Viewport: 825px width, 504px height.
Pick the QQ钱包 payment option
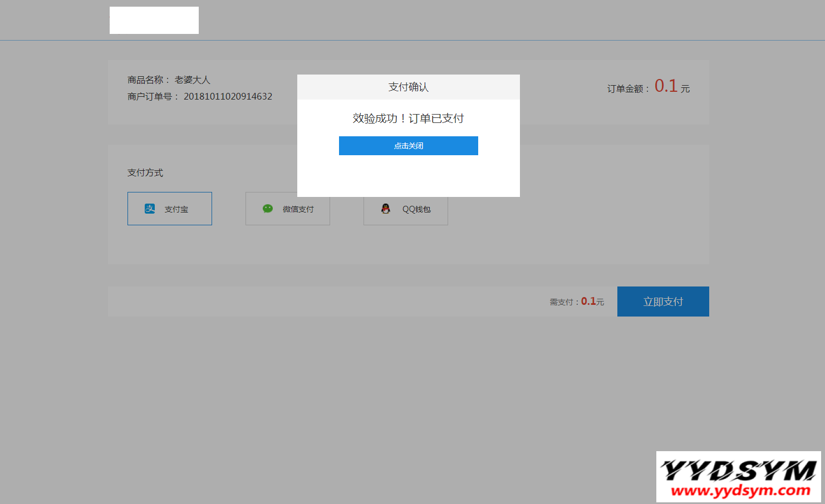tap(406, 209)
